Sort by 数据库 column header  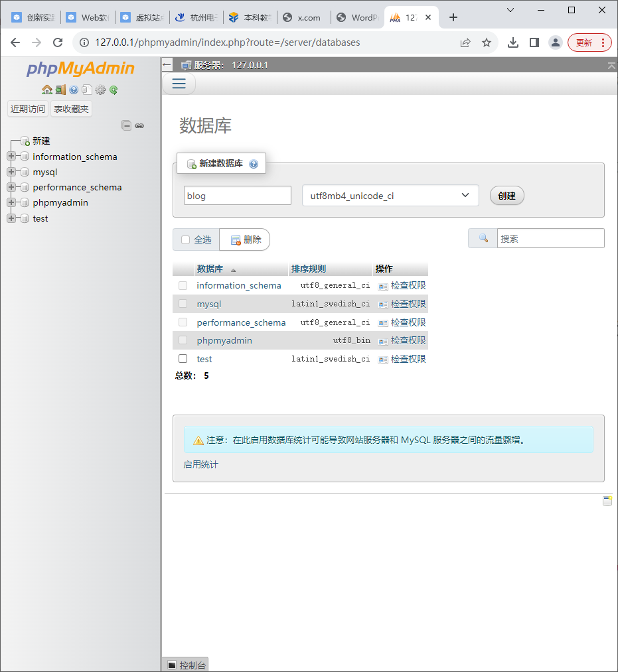(210, 269)
